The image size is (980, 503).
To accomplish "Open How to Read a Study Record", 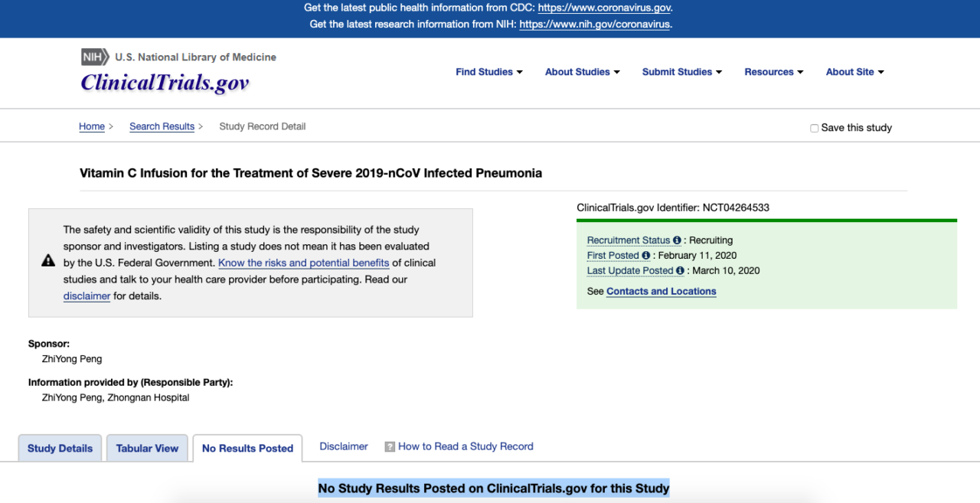I will (465, 446).
